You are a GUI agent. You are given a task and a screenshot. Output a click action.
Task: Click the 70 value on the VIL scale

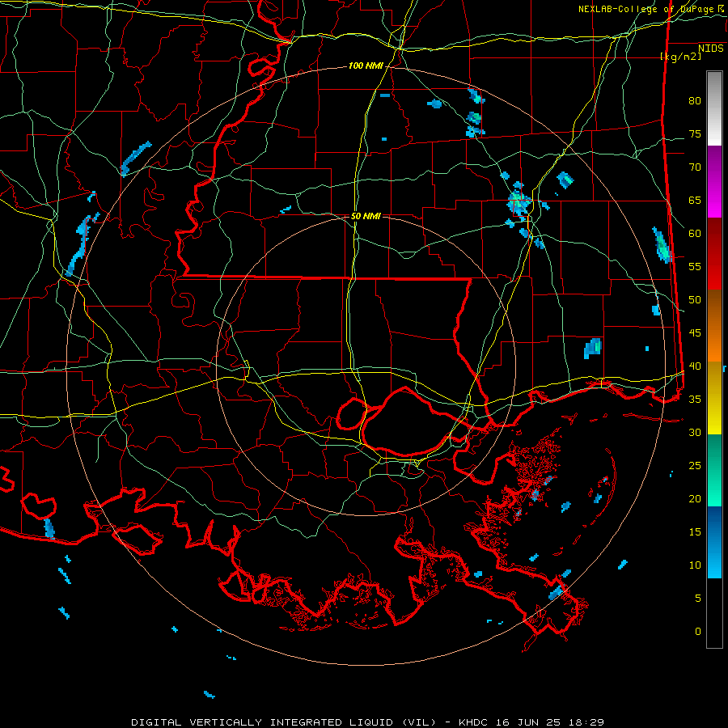[695, 167]
